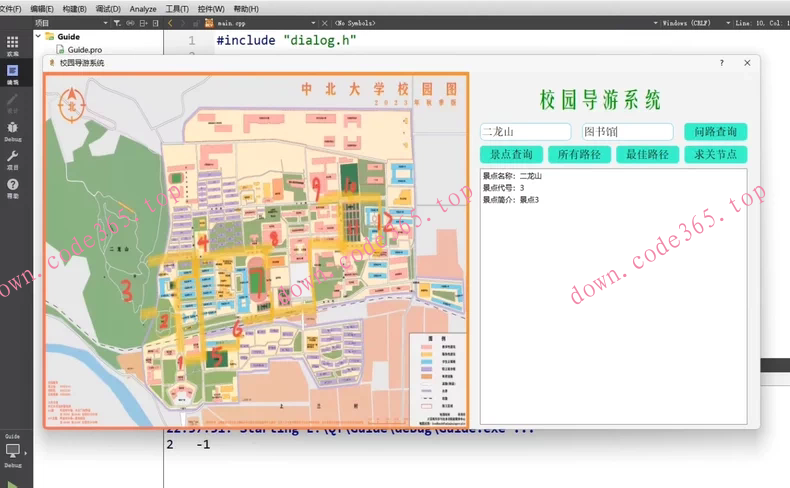Open the Projects (项目) wrench mode

13,160
